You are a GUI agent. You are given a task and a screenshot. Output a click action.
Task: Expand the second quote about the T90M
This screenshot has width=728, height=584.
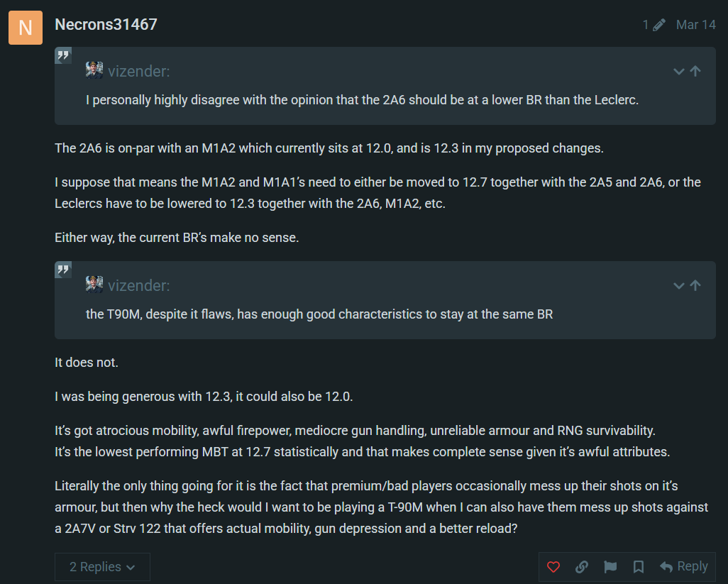pos(678,285)
